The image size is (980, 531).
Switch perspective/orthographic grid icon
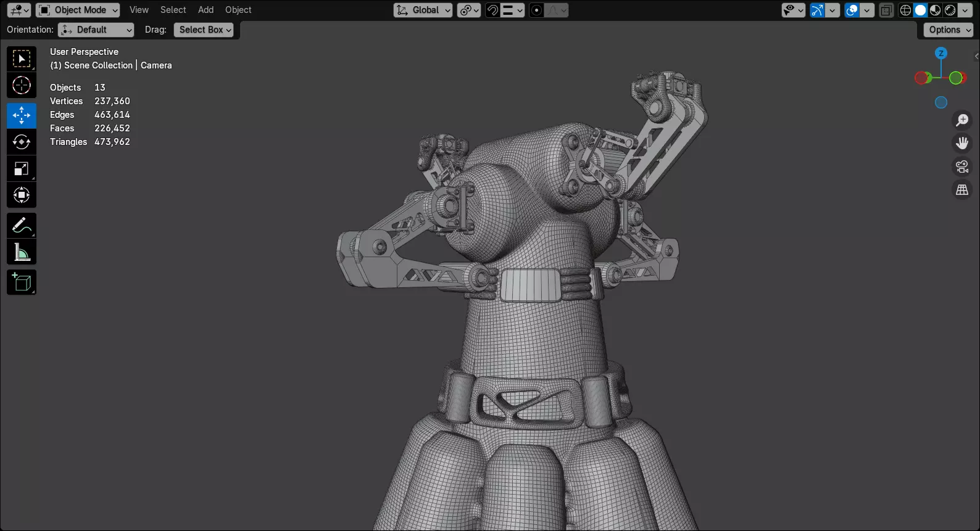(x=962, y=190)
